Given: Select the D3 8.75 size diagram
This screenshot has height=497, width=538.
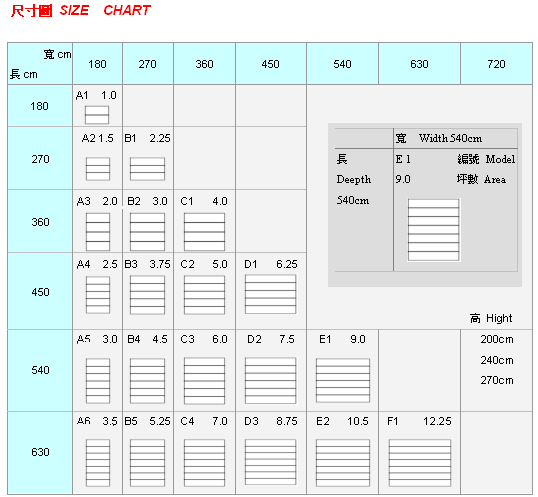Looking at the screenshot, I should click(x=270, y=462).
